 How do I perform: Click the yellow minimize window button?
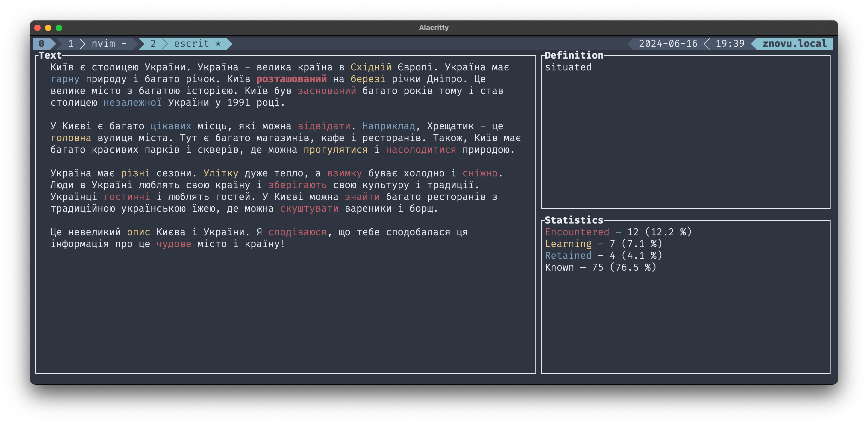pyautogui.click(x=48, y=28)
